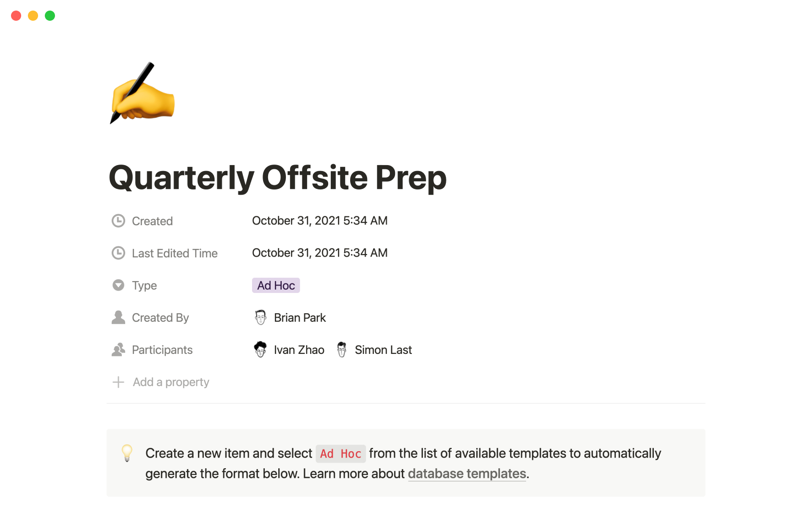
Task: Click the Created date value
Action: pyautogui.click(x=320, y=221)
